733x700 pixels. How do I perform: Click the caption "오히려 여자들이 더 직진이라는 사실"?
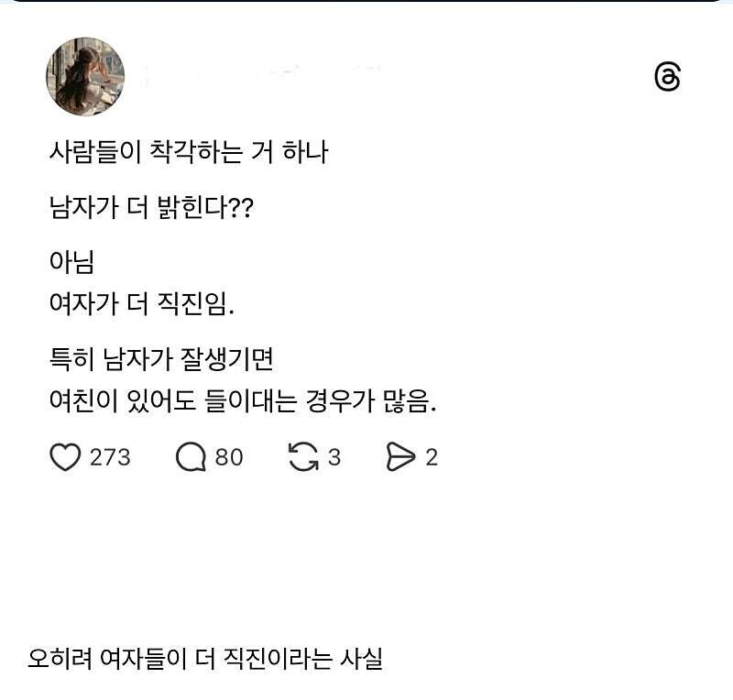(x=205, y=658)
